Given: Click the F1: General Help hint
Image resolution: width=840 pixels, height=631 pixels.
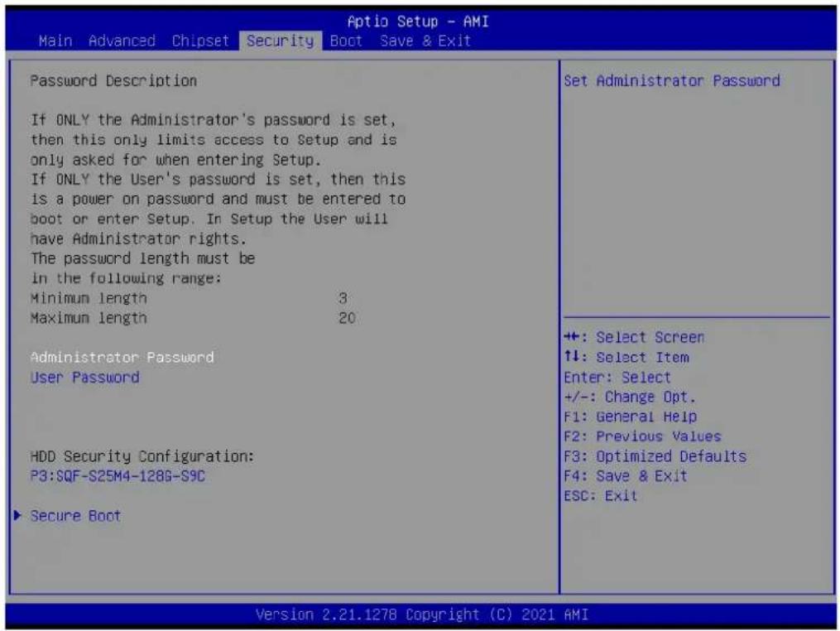Looking at the screenshot, I should pos(630,417).
